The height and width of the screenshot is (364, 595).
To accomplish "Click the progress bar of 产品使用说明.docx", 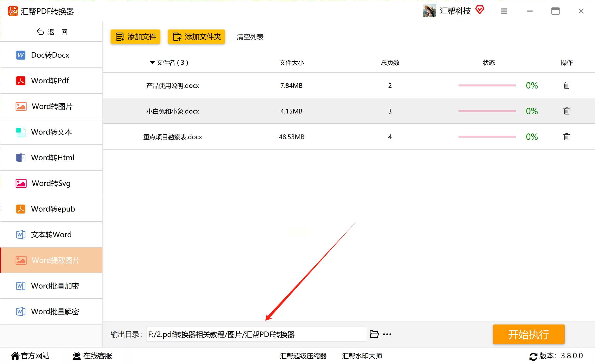I will click(487, 85).
